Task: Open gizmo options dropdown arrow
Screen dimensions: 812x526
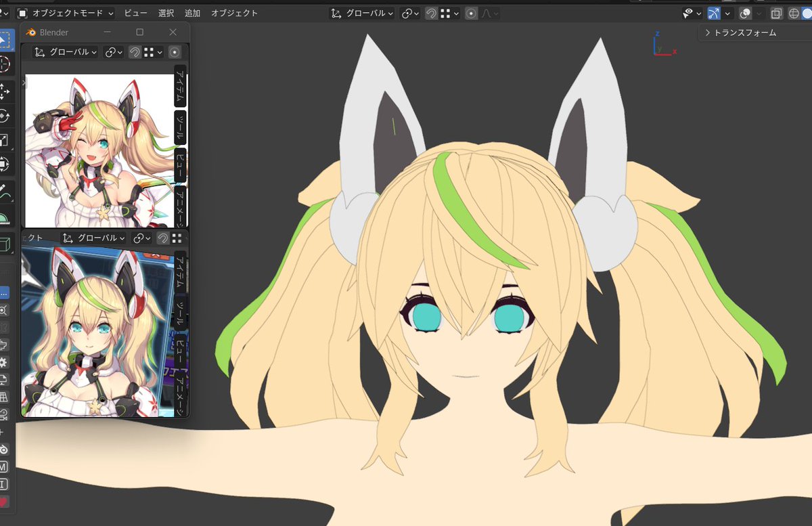Action: (x=728, y=13)
